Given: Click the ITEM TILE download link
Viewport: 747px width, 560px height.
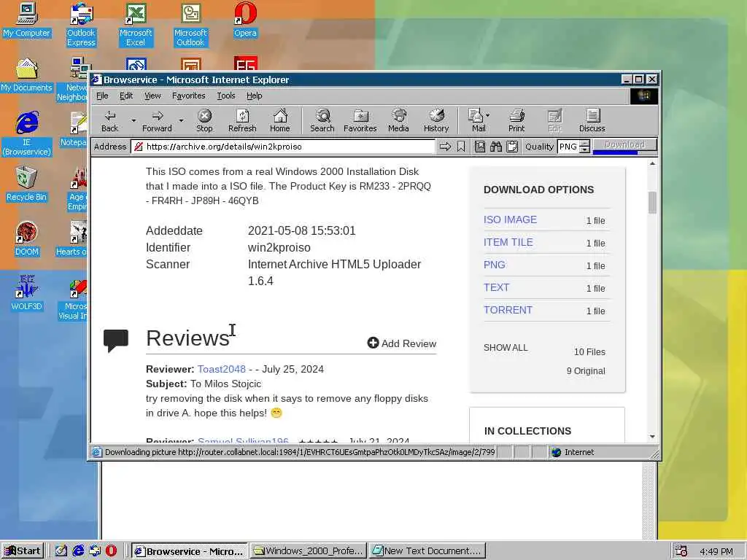Looking at the screenshot, I should [508, 242].
